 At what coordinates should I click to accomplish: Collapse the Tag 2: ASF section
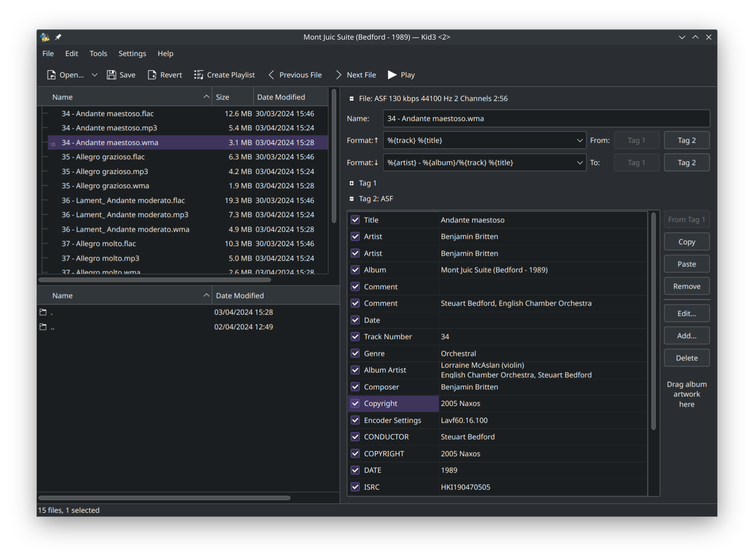point(351,198)
